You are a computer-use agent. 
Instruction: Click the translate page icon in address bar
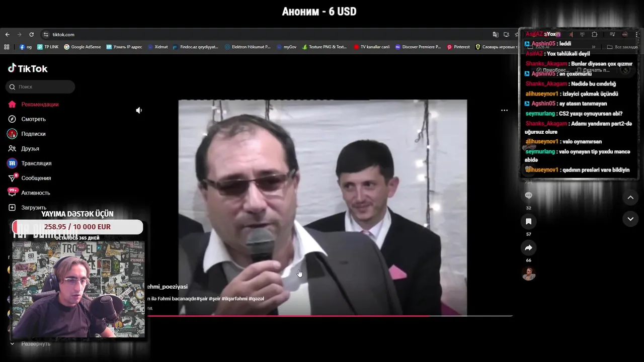[x=496, y=35]
